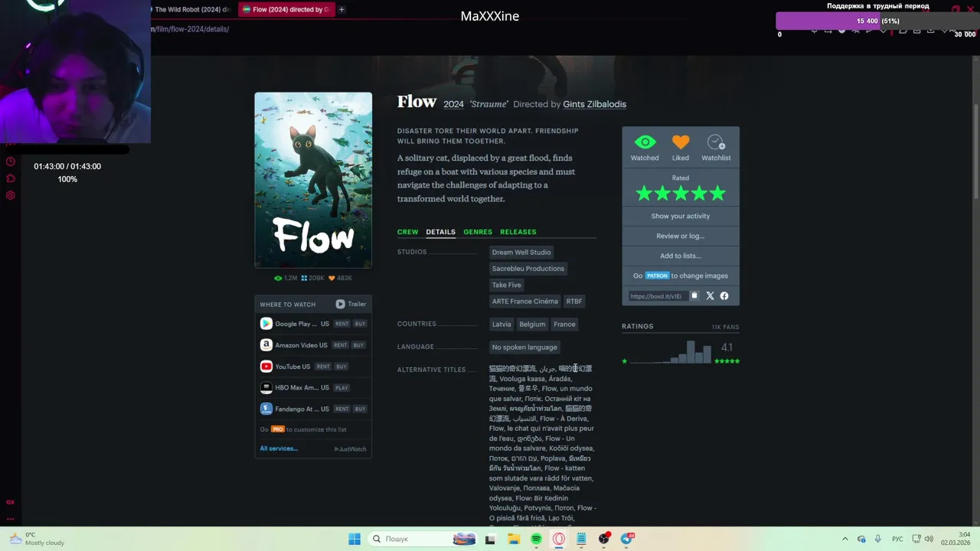Open the Crew tab

(407, 232)
